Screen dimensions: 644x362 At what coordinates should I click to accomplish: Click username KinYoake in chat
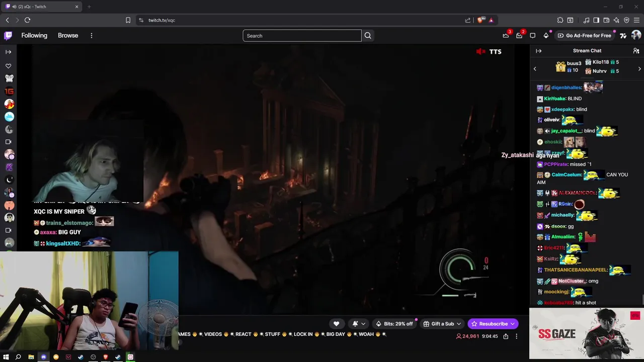pos(555,99)
